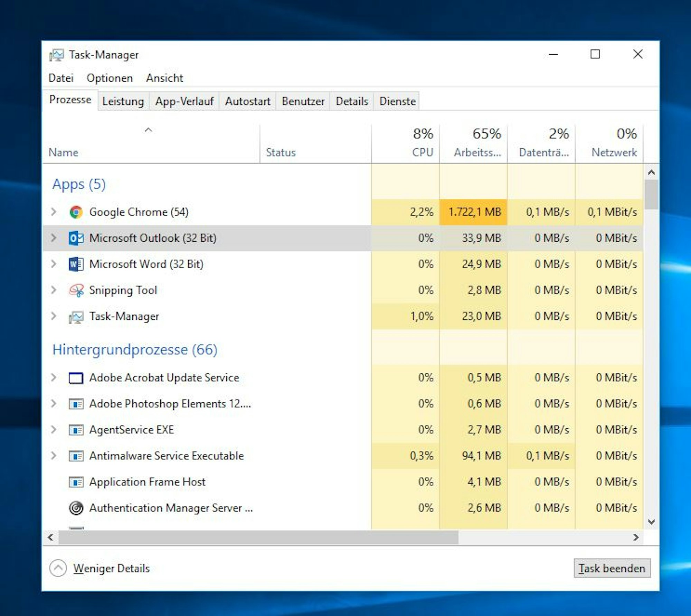Click the Microsoft Word icon
Image resolution: width=691 pixels, height=616 pixels.
pos(76,264)
